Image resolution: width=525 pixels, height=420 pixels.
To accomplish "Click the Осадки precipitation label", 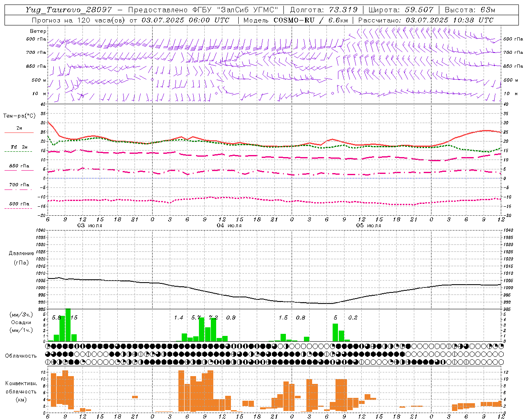I will point(21,322).
